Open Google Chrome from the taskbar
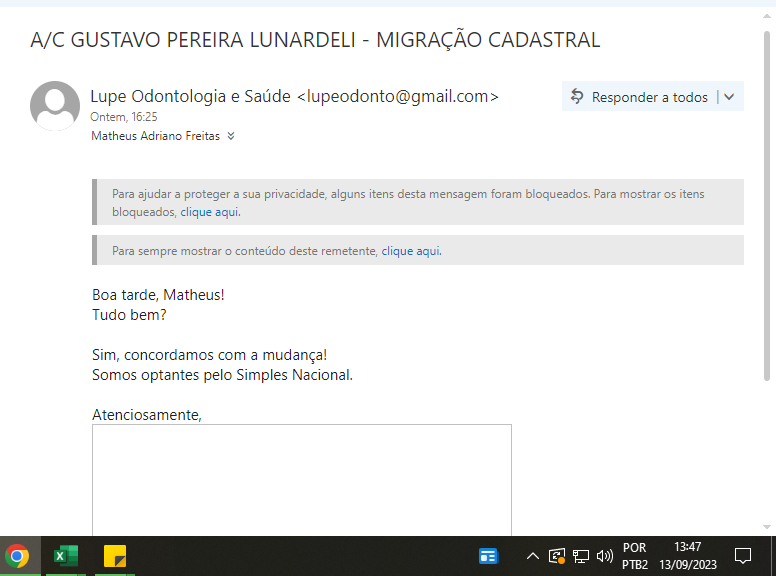The image size is (776, 576). [17, 556]
